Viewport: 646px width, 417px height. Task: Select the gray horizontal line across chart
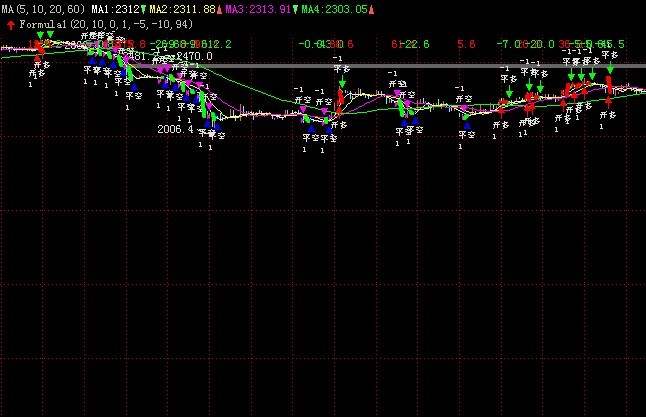click(x=400, y=66)
